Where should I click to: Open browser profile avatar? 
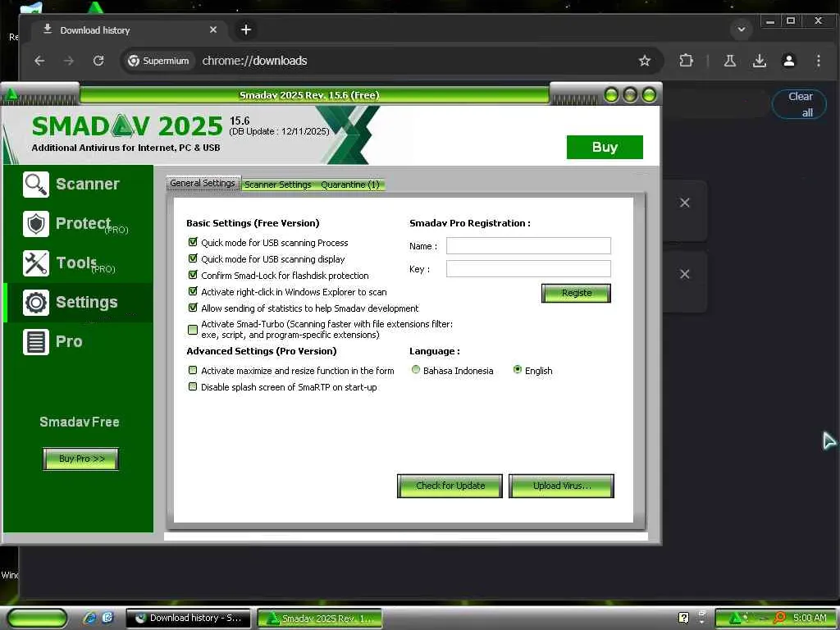[x=788, y=61]
